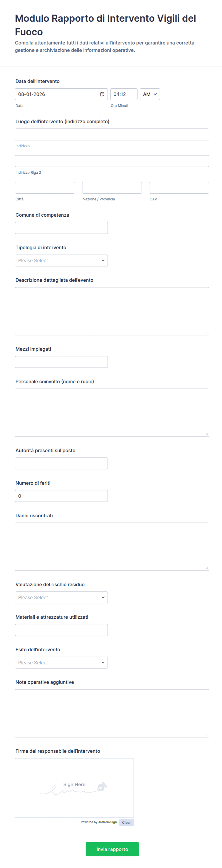Open the AM/PM time dropdown
Screen dimensions: 222x868
coord(150,94)
